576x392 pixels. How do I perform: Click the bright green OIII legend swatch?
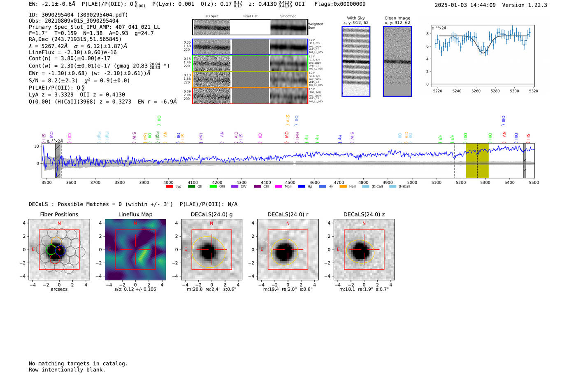pyautogui.click(x=213, y=186)
